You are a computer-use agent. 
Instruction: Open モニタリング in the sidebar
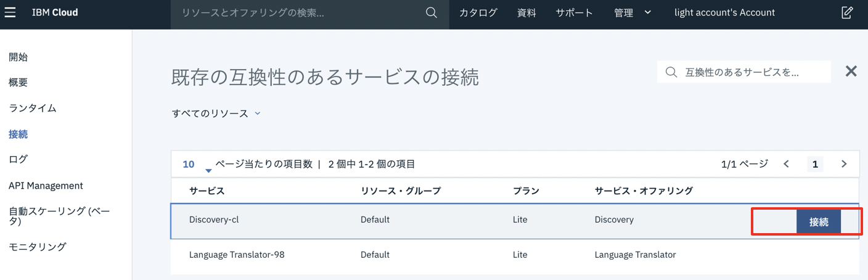(38, 247)
